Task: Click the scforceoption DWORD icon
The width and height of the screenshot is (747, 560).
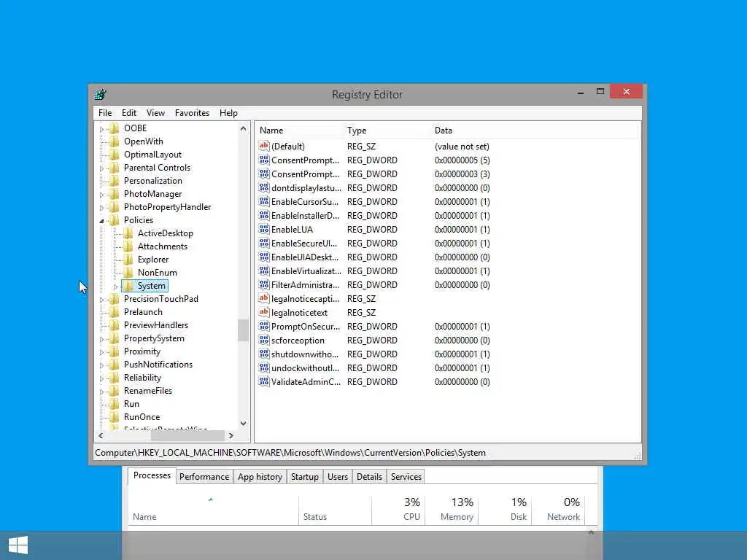Action: pos(264,340)
